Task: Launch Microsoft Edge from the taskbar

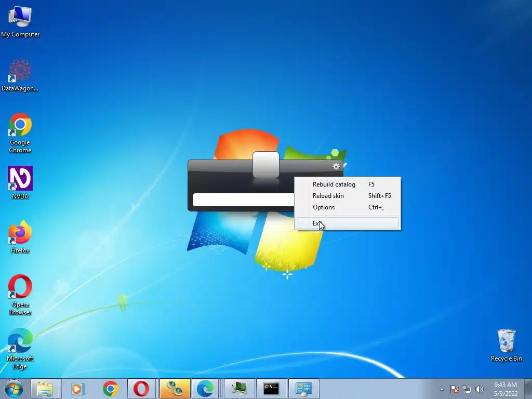Action: (205, 389)
